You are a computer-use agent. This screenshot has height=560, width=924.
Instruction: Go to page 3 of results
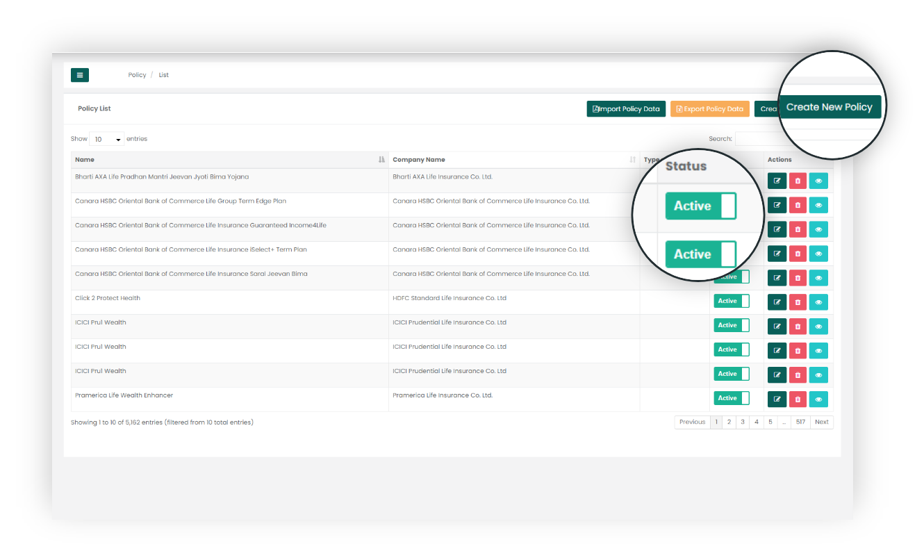743,422
